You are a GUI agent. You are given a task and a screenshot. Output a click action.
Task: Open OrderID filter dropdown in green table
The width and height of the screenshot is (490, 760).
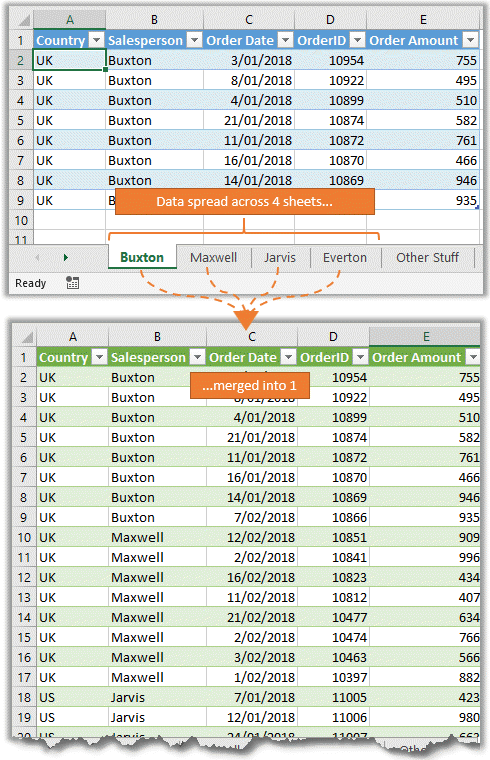click(x=360, y=357)
